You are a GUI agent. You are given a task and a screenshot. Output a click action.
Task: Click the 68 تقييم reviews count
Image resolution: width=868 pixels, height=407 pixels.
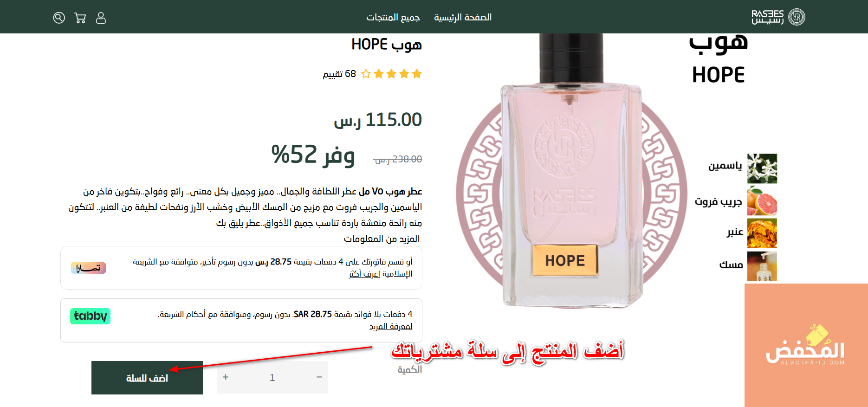pyautogui.click(x=339, y=74)
